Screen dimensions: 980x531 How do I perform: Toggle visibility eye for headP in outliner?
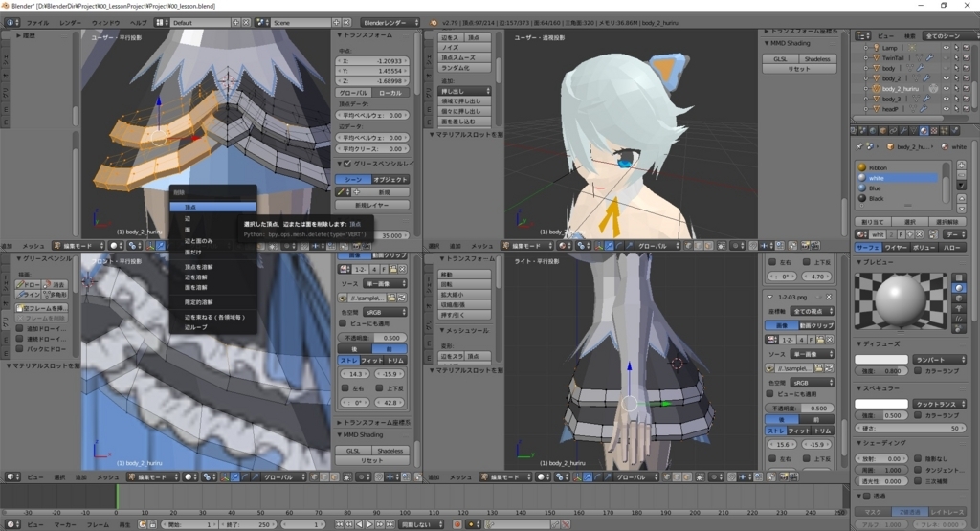point(946,109)
